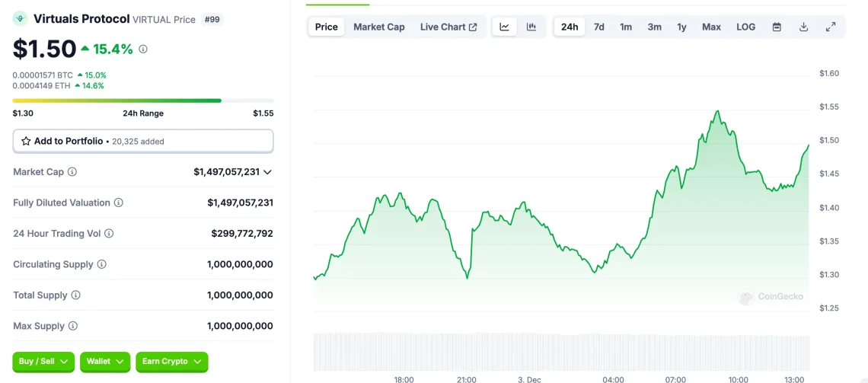Open Live Chart external link
This screenshot has height=383, width=868.
[x=448, y=27]
